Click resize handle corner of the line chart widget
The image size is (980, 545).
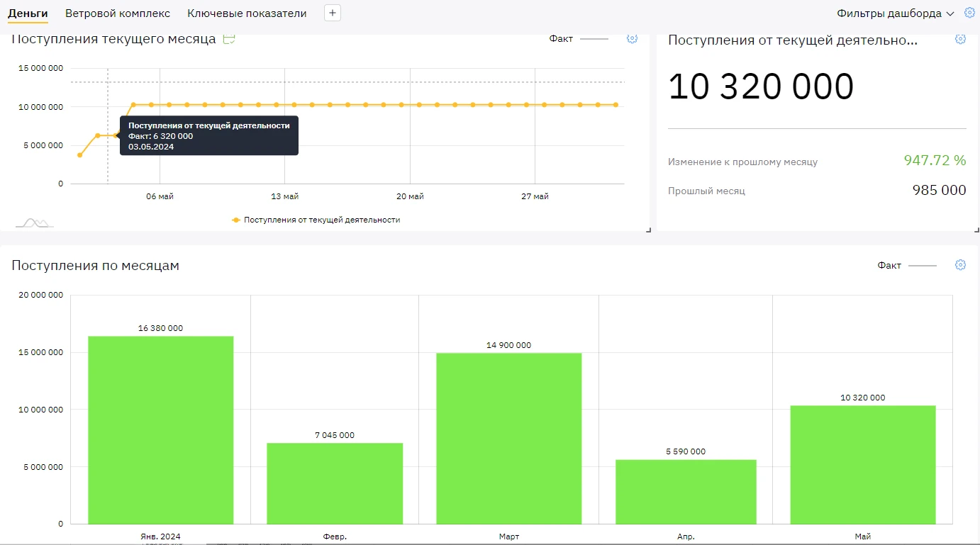(647, 229)
